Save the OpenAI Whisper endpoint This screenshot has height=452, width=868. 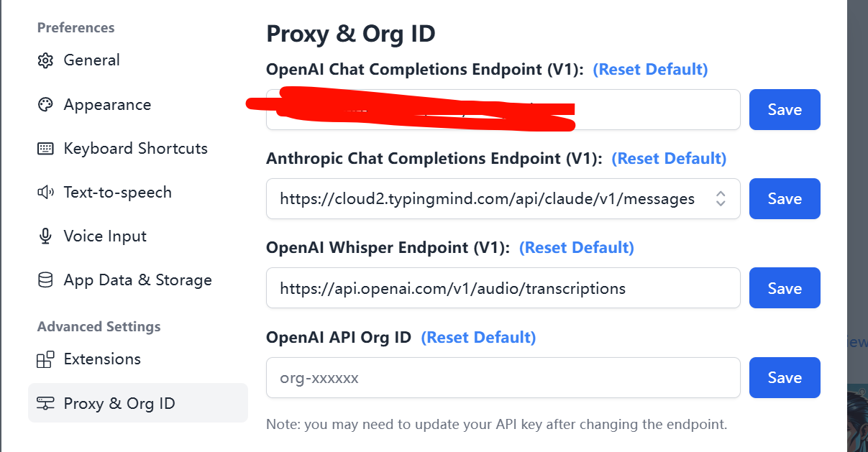[785, 288]
